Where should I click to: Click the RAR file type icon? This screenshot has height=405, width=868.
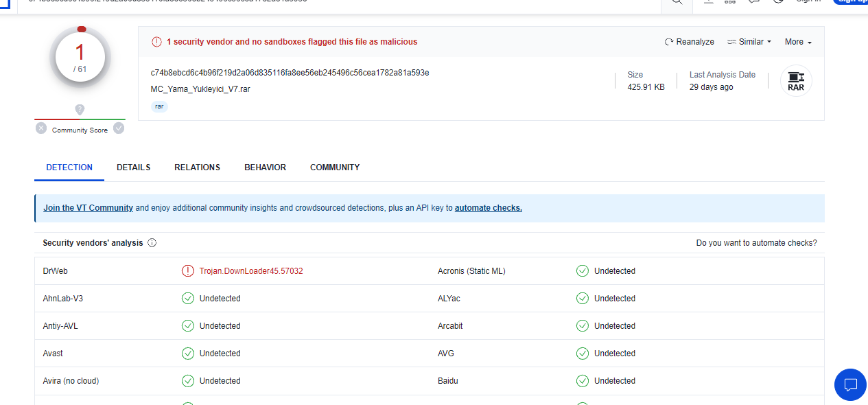796,80
